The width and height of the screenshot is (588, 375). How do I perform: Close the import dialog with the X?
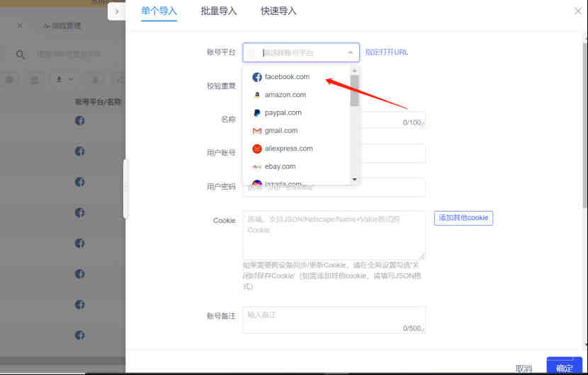click(x=578, y=11)
